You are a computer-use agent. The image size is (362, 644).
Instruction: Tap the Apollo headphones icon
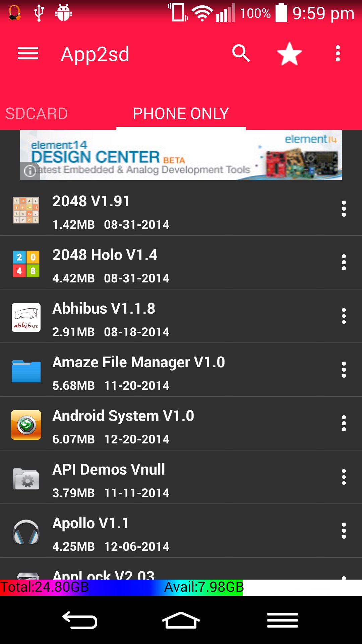click(x=26, y=532)
